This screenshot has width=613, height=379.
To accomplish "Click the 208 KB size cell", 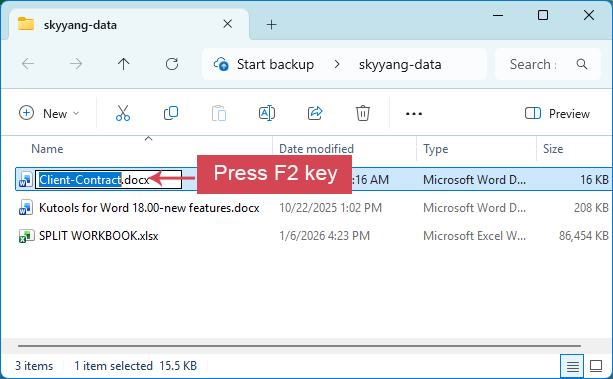I will tap(591, 208).
